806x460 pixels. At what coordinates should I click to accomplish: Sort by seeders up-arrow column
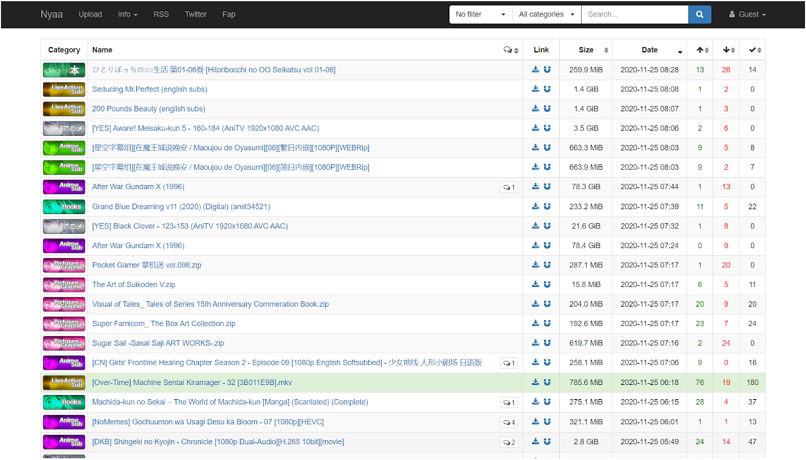tap(700, 50)
